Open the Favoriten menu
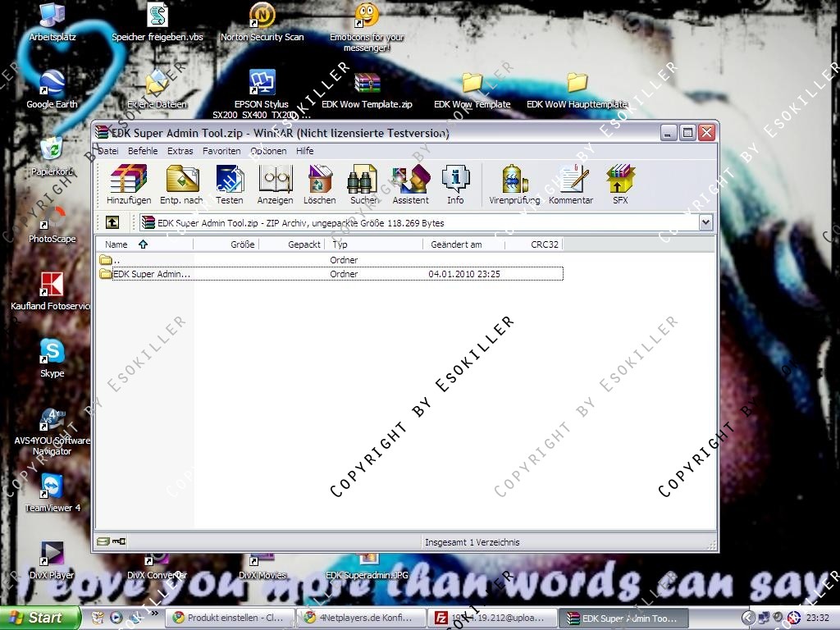 221,151
